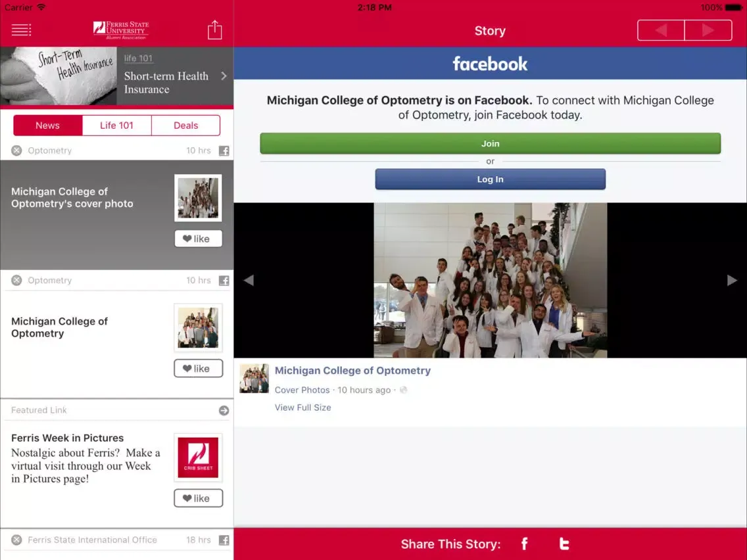The width and height of the screenshot is (747, 560).
Task: Tap the share icon in the left header
Action: [215, 30]
